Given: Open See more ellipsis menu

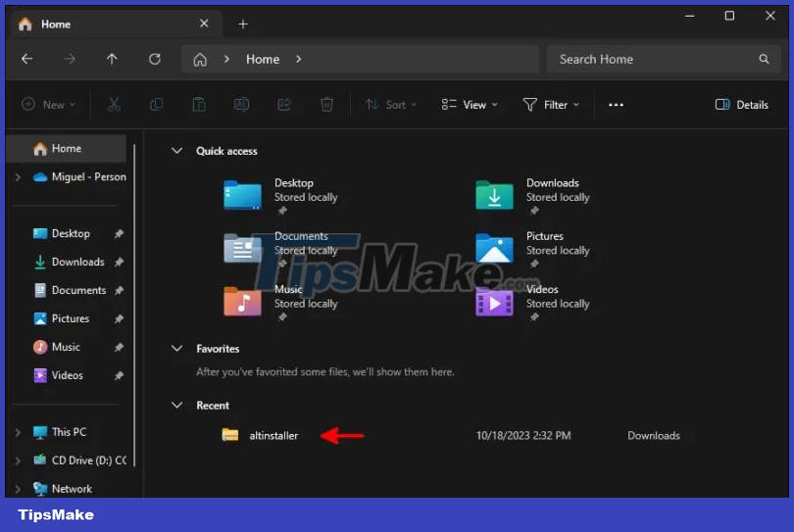Looking at the screenshot, I should [x=616, y=105].
